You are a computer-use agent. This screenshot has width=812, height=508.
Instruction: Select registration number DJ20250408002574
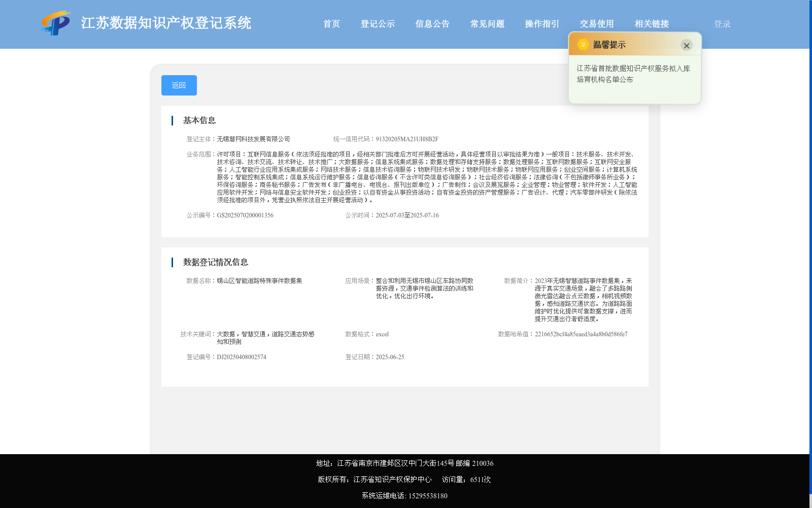click(242, 357)
